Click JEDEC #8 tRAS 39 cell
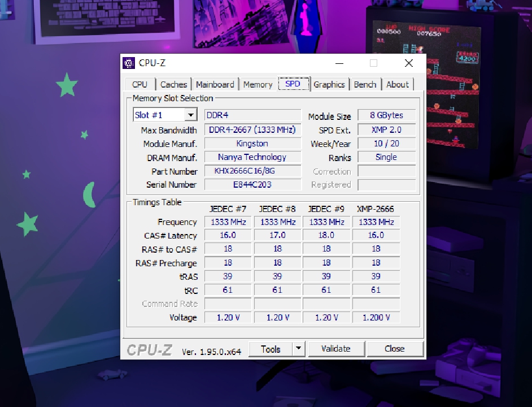The width and height of the screenshot is (532, 407). [277, 276]
